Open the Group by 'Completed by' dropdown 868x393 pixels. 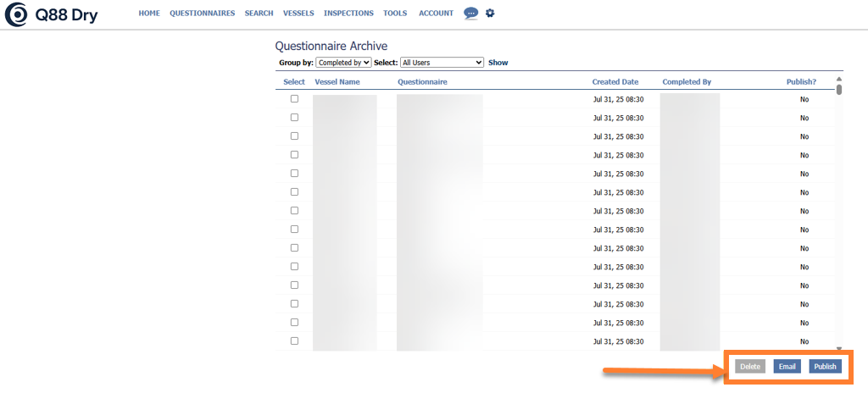point(343,63)
